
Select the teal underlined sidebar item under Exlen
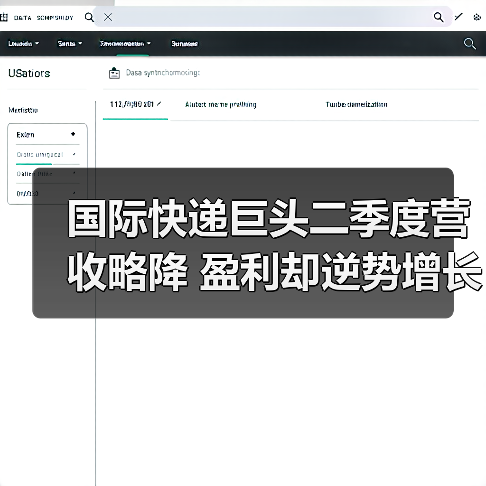click(x=47, y=155)
